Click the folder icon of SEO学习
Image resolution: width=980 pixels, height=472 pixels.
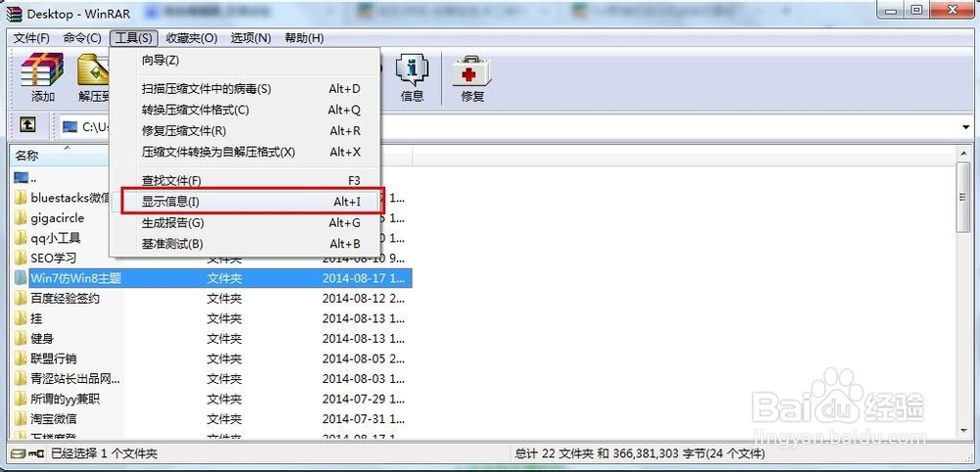click(x=22, y=258)
